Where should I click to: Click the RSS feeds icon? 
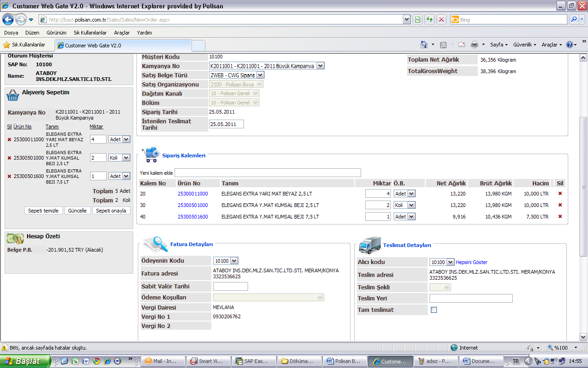coord(443,45)
